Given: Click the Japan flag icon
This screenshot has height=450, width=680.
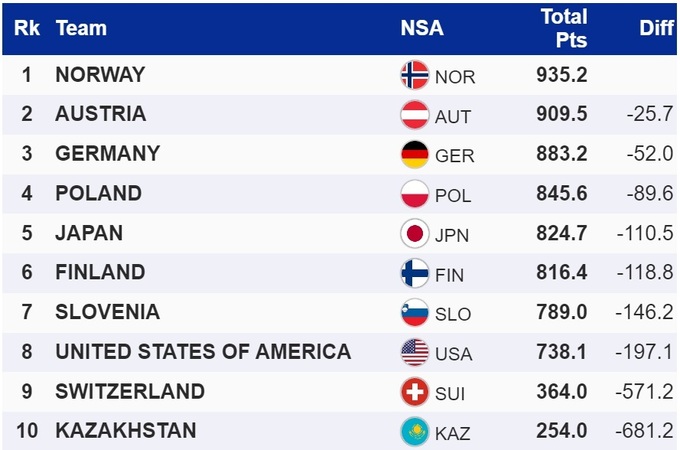Looking at the screenshot, I should pyautogui.click(x=414, y=234).
